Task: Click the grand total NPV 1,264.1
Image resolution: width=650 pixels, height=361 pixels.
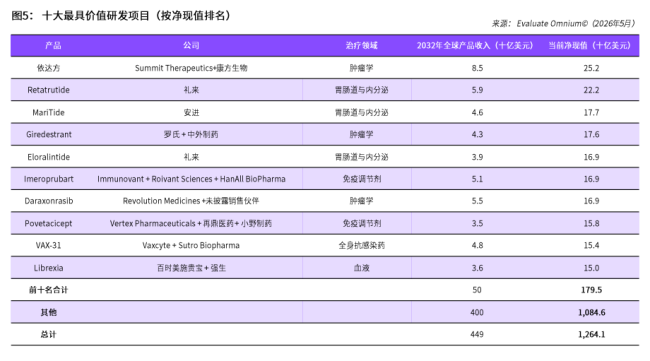Action: (592, 334)
